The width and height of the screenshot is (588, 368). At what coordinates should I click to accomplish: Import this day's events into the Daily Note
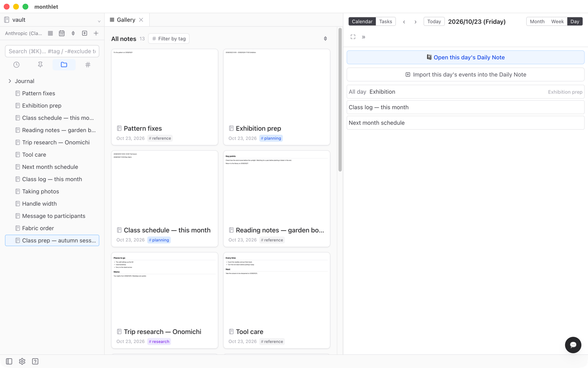465,74
